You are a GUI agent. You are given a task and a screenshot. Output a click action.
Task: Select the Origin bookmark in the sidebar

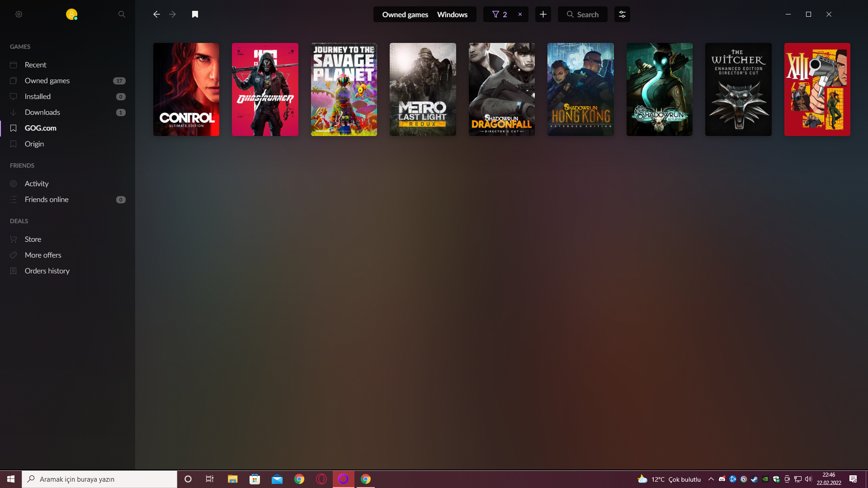click(x=34, y=144)
